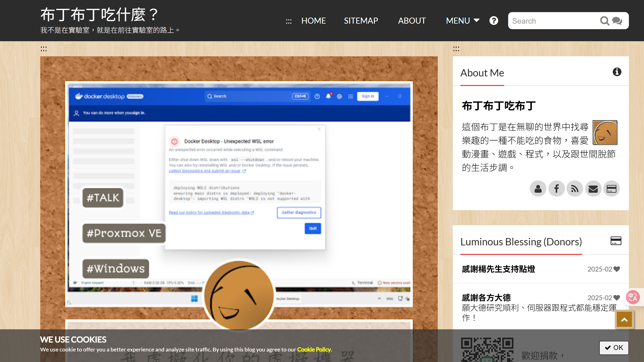
Task: Click the email envelope icon
Action: tap(593, 189)
